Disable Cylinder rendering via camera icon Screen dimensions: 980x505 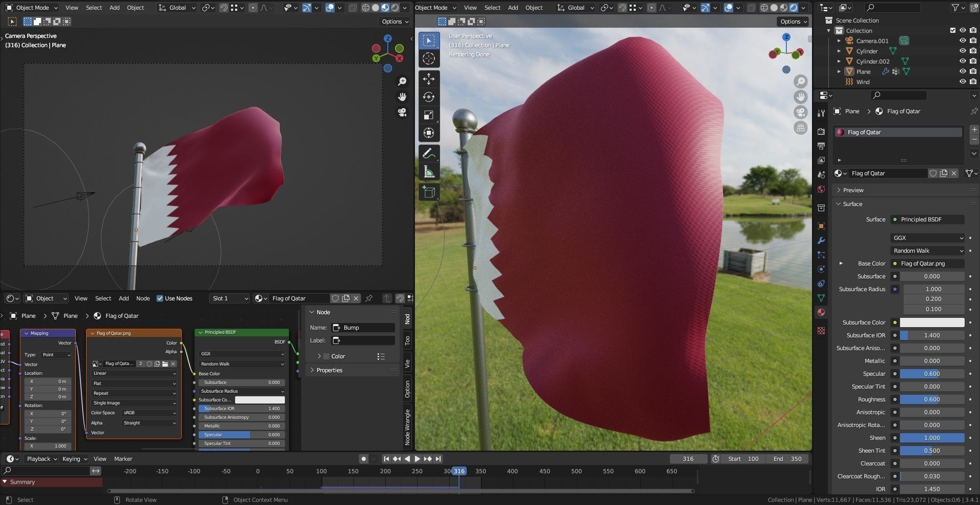tap(973, 51)
